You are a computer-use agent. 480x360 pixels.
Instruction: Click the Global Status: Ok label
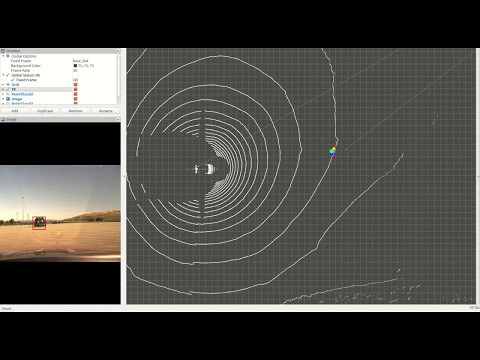pyautogui.click(x=26, y=75)
